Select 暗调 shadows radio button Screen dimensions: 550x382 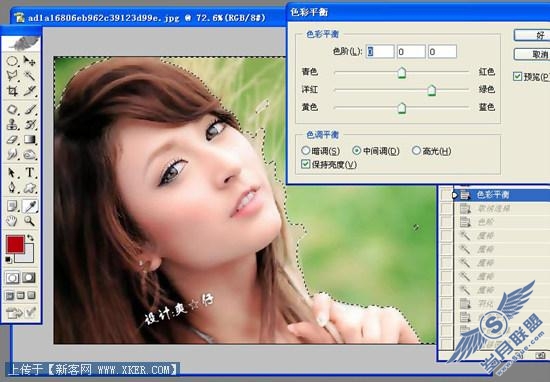[x=306, y=150]
